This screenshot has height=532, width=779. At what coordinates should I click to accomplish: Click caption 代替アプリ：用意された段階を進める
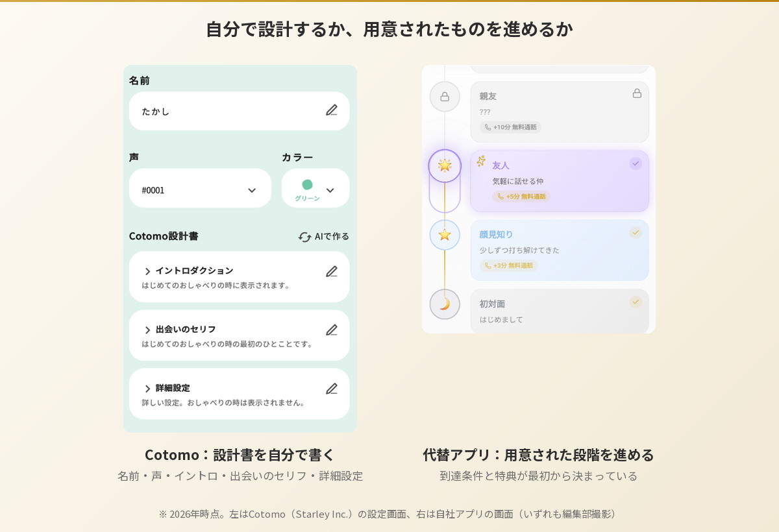coord(538,454)
